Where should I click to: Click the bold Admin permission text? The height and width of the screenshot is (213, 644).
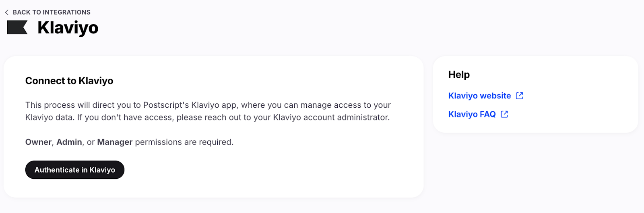tap(69, 142)
